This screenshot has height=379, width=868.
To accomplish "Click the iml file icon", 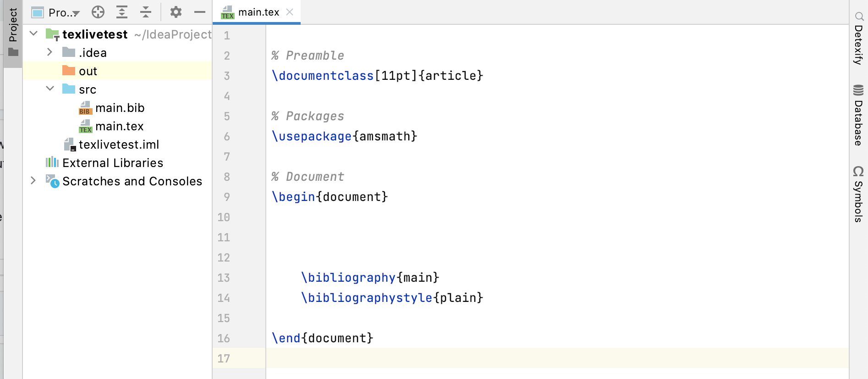I will pos(70,145).
